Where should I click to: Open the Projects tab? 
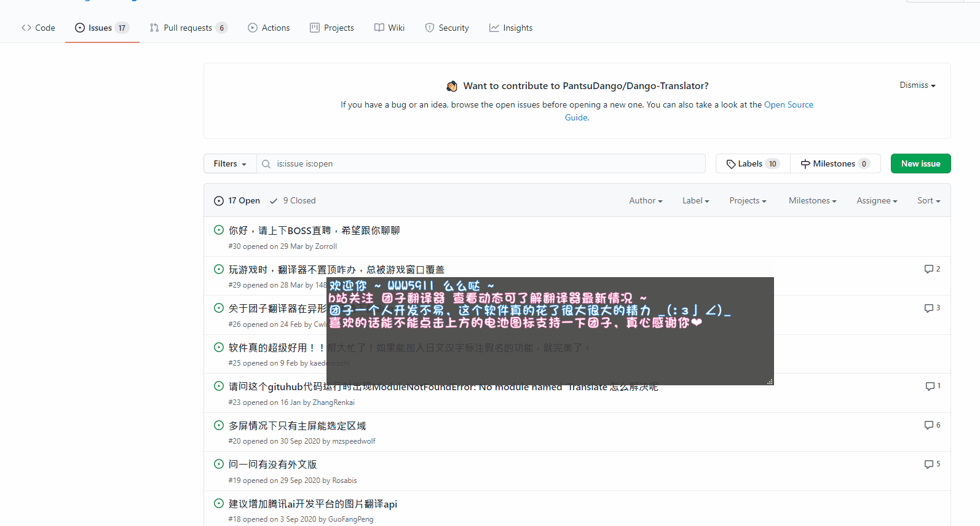[332, 28]
